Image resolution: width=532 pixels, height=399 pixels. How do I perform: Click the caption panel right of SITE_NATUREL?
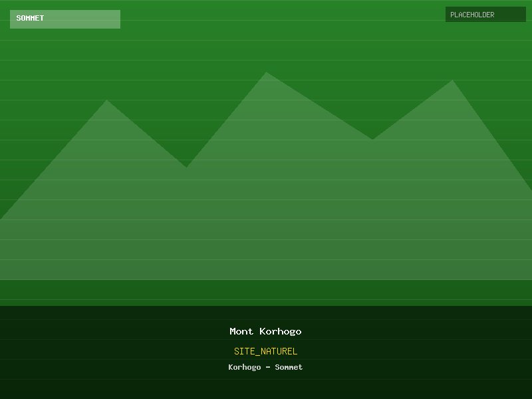412,351
